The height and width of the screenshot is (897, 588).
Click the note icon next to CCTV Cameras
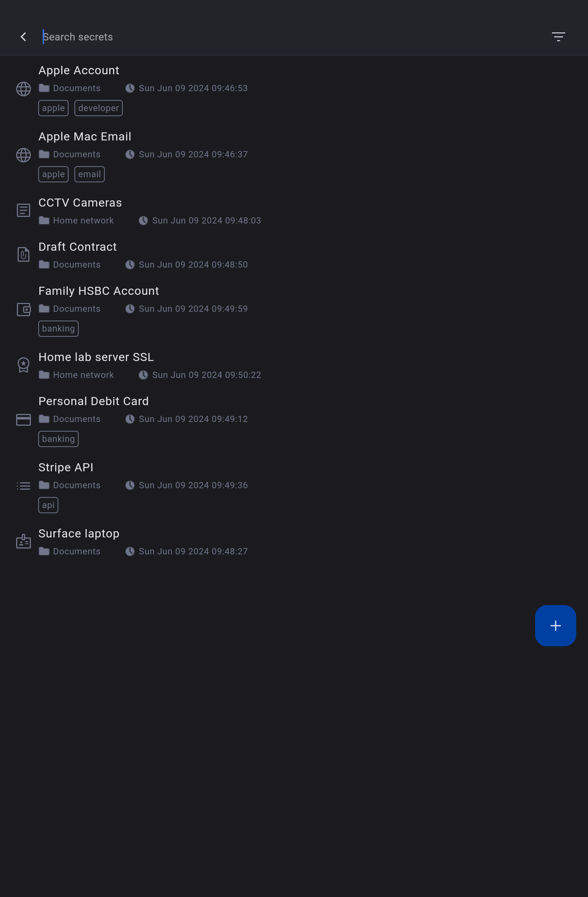24,210
